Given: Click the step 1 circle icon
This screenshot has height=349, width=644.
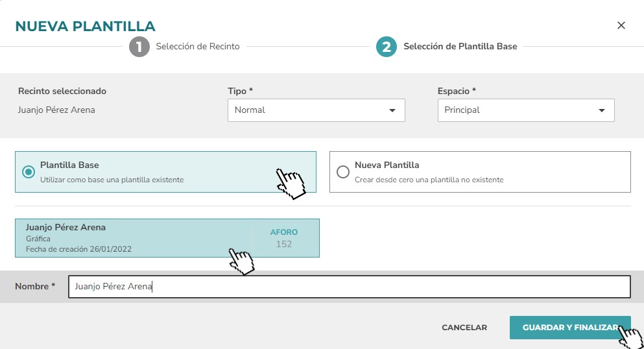Looking at the screenshot, I should (x=139, y=47).
